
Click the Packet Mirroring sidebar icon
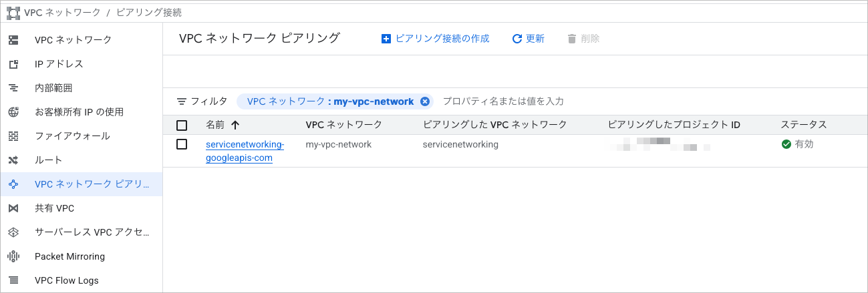point(13,256)
